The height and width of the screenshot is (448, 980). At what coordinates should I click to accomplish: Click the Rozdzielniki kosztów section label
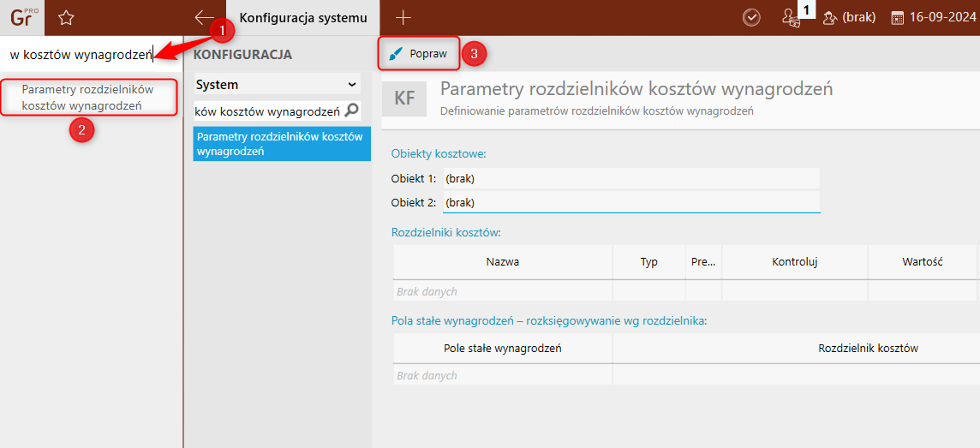pyautogui.click(x=447, y=232)
